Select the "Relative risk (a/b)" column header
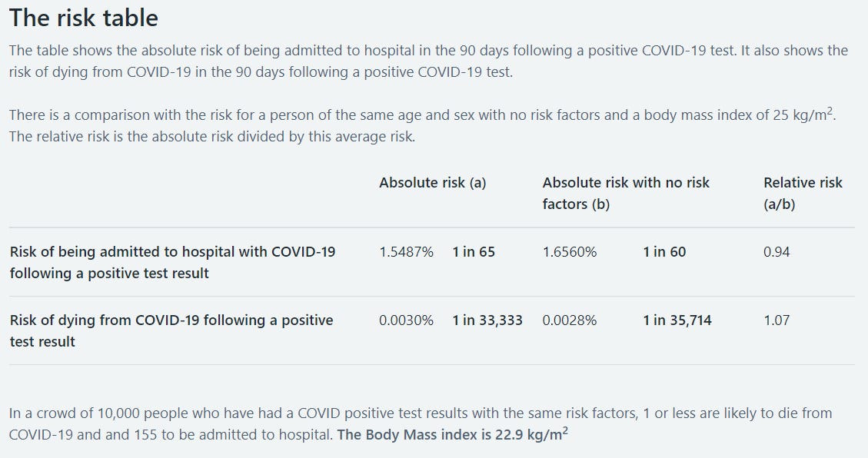868x458 pixels. click(x=803, y=193)
